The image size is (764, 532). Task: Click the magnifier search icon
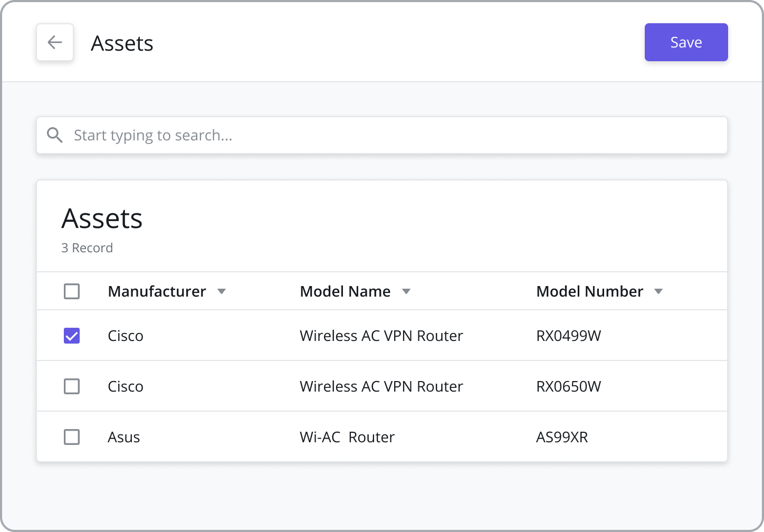(55, 135)
